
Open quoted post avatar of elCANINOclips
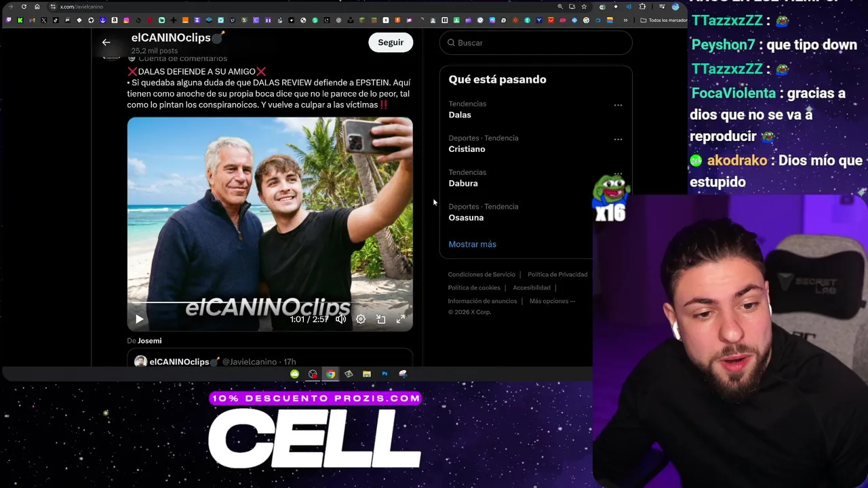coord(140,362)
